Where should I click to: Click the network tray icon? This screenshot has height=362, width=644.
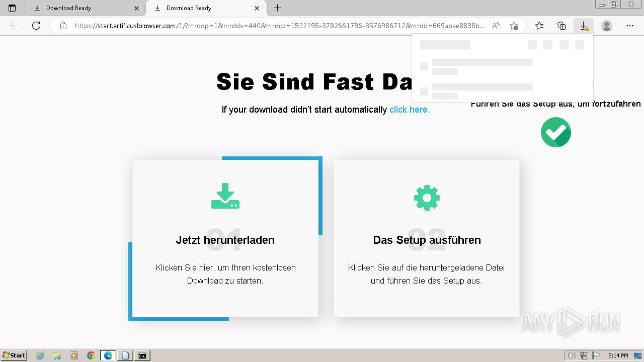click(584, 355)
